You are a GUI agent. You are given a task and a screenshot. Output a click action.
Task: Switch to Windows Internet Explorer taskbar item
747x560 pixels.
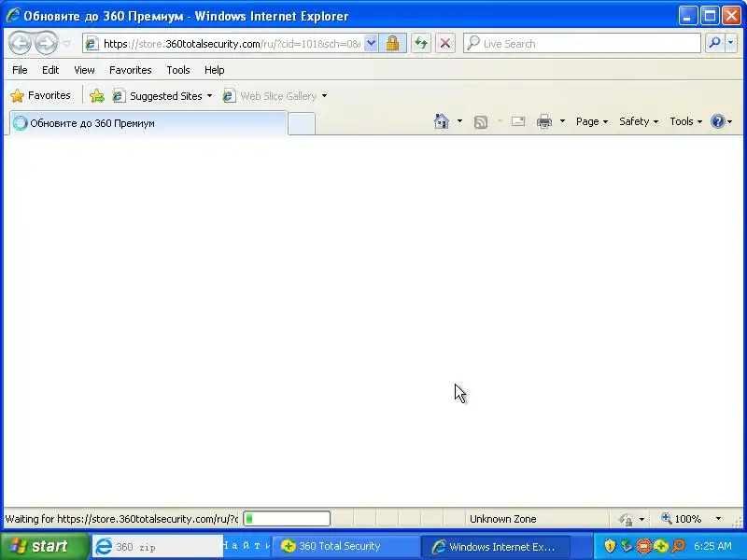point(496,546)
